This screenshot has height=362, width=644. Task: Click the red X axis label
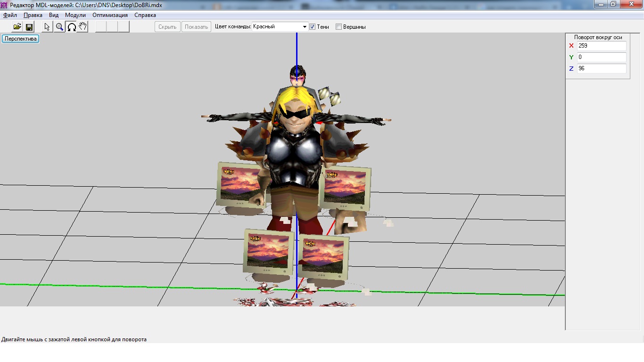[571, 46]
